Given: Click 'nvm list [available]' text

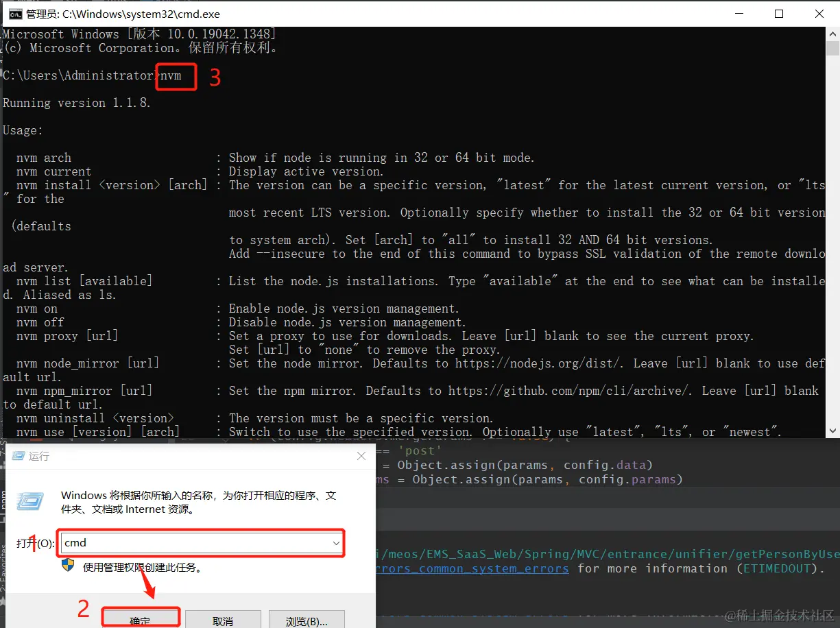Looking at the screenshot, I should [84, 281].
